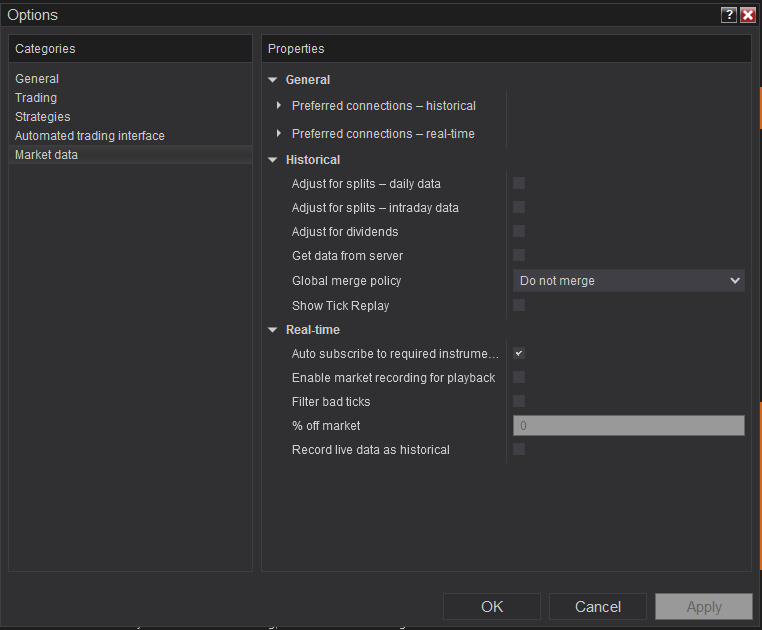The width and height of the screenshot is (762, 630).
Task: Enable Adjust for splits – daily data
Action: [x=519, y=183]
